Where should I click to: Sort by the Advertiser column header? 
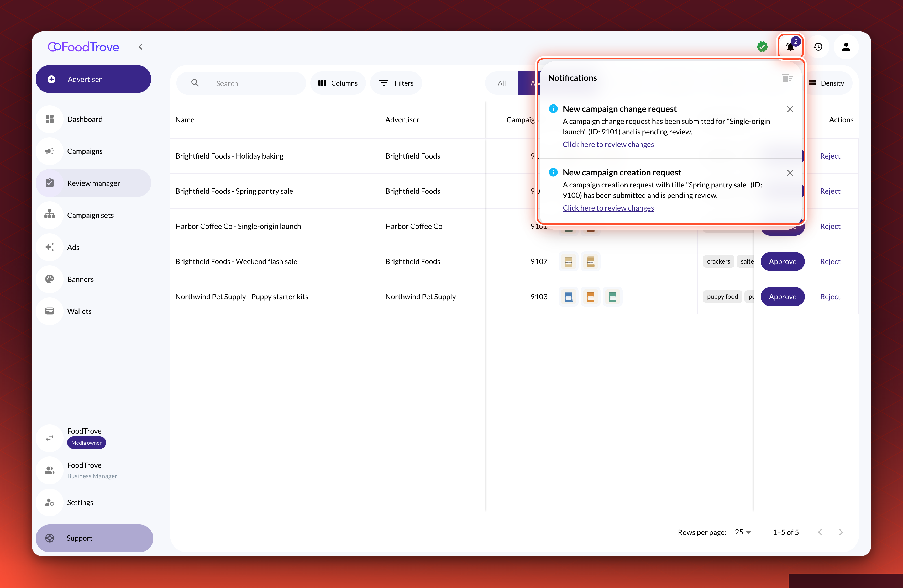pos(402,120)
